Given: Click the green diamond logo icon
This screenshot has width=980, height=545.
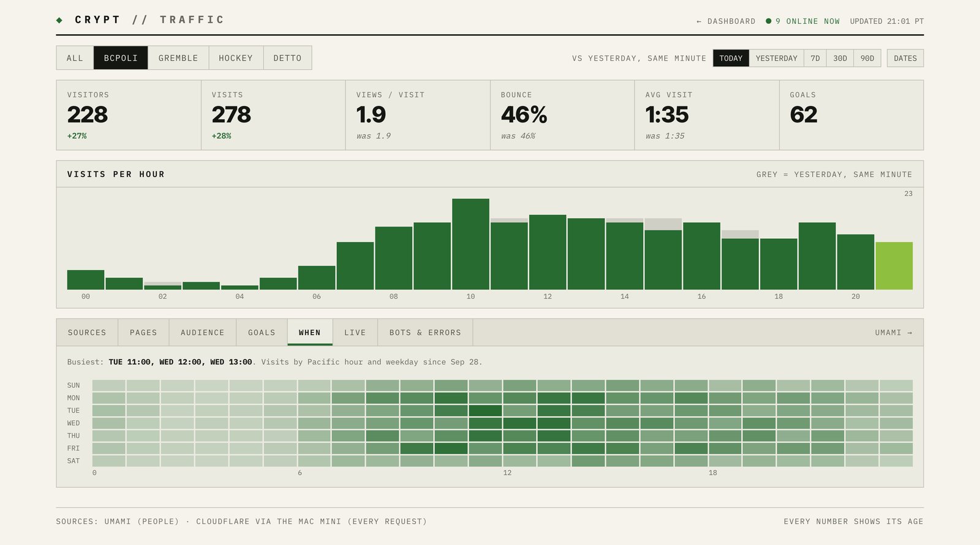Looking at the screenshot, I should [59, 20].
